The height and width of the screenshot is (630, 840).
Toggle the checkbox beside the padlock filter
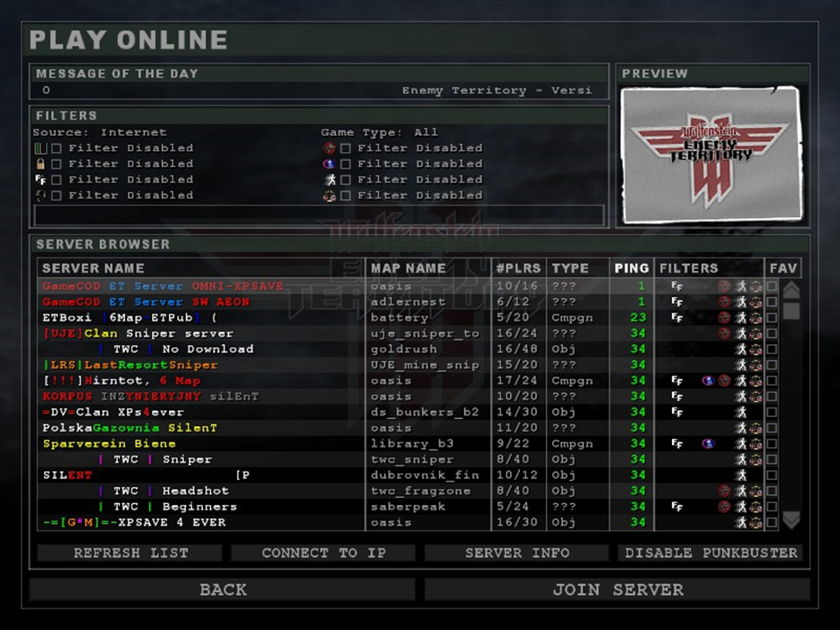56,164
